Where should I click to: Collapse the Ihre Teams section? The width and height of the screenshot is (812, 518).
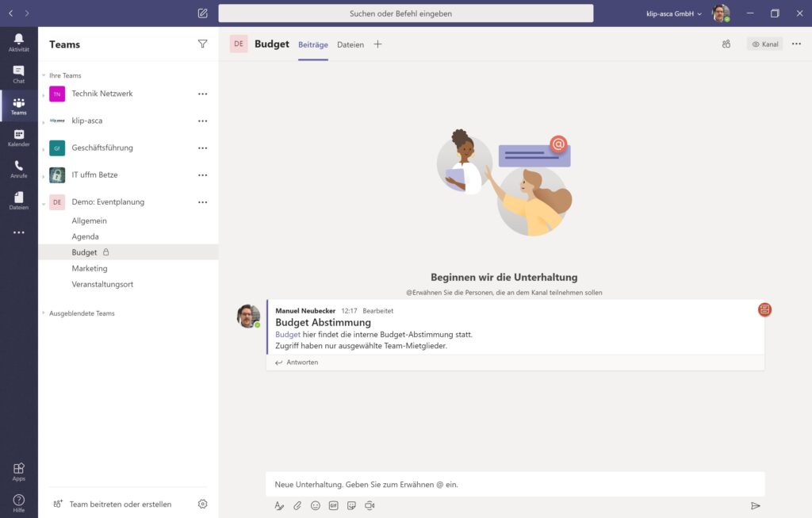44,75
